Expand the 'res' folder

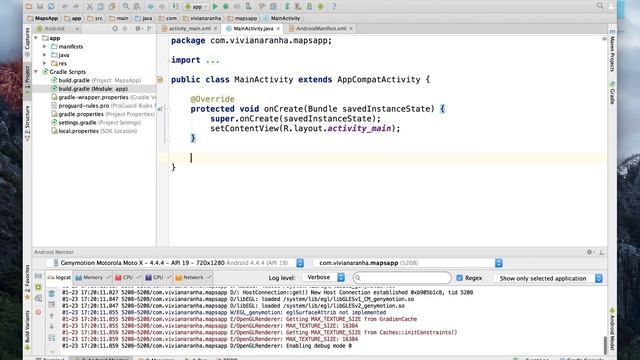pyautogui.click(x=44, y=63)
